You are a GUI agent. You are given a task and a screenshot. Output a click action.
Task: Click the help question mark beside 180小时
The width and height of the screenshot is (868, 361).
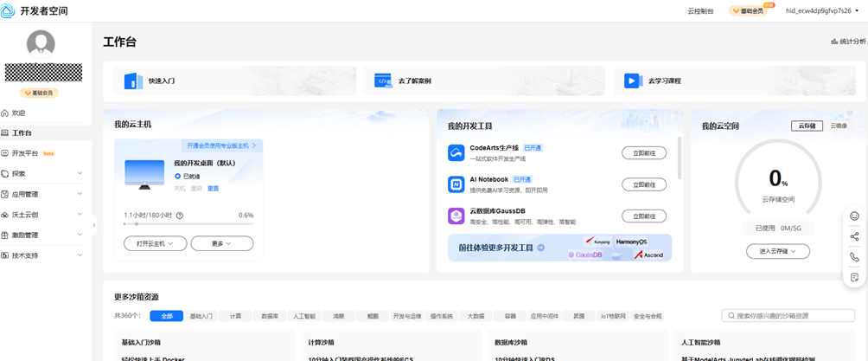(180, 216)
